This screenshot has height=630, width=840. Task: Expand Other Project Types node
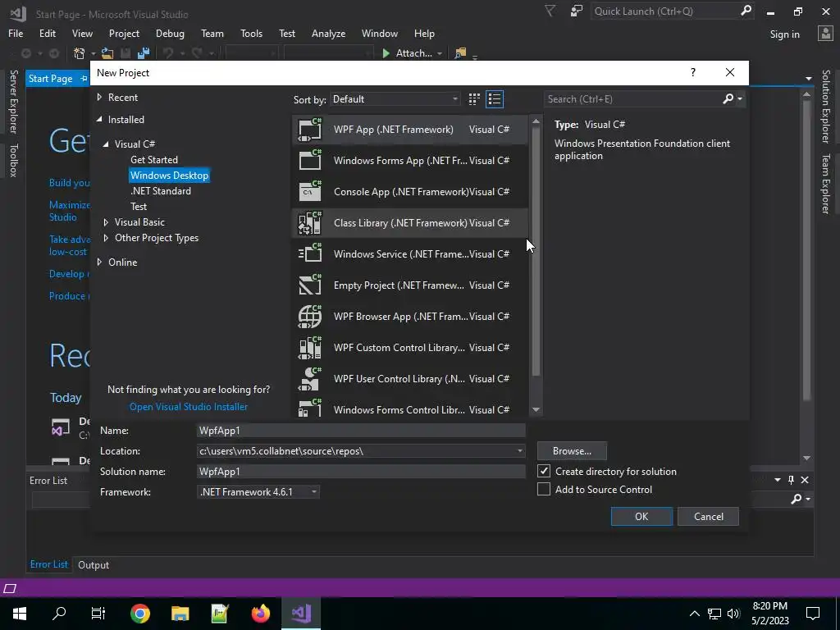click(x=106, y=238)
